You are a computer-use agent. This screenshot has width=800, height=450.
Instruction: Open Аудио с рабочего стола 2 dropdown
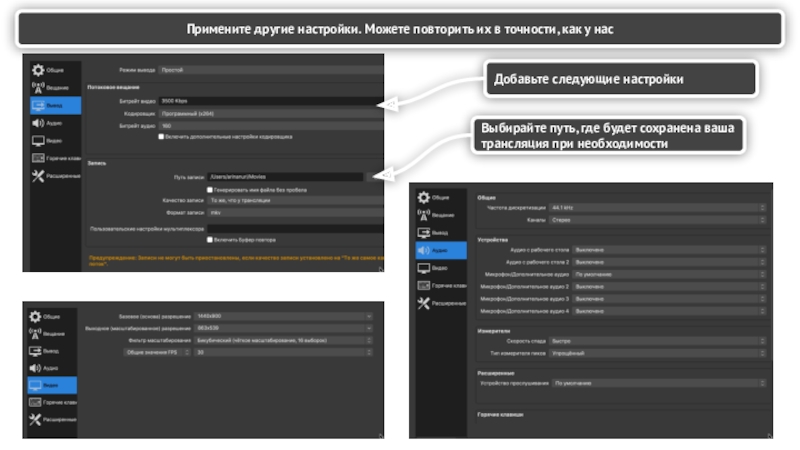(669, 262)
